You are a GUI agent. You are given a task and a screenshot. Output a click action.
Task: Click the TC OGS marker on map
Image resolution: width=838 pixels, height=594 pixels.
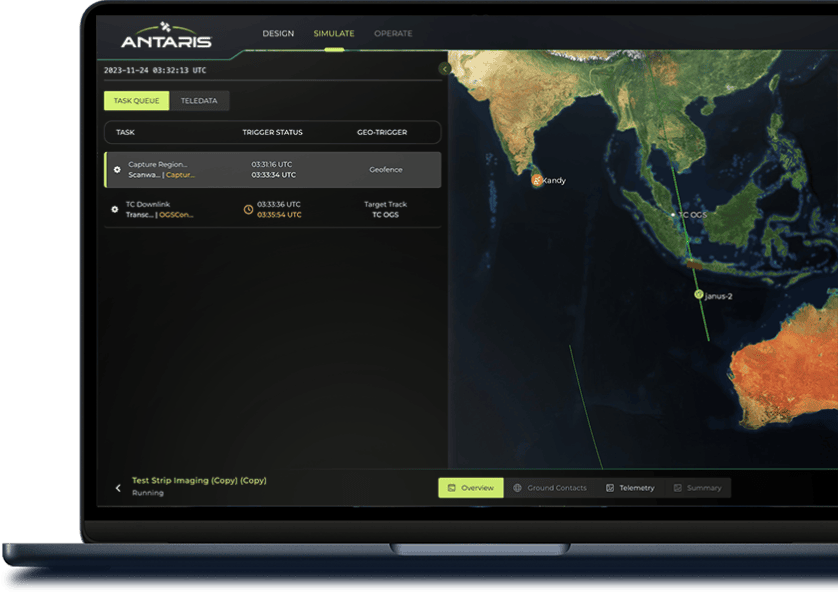pos(673,214)
